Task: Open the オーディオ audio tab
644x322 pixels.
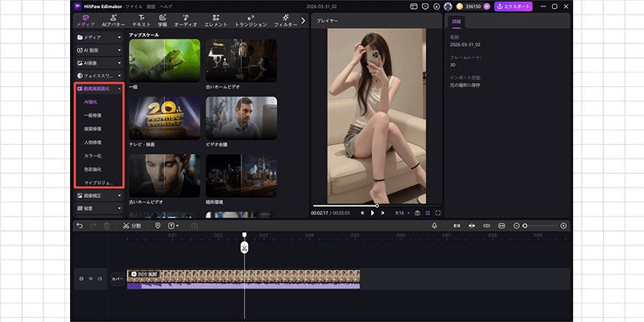Action: tap(186, 20)
